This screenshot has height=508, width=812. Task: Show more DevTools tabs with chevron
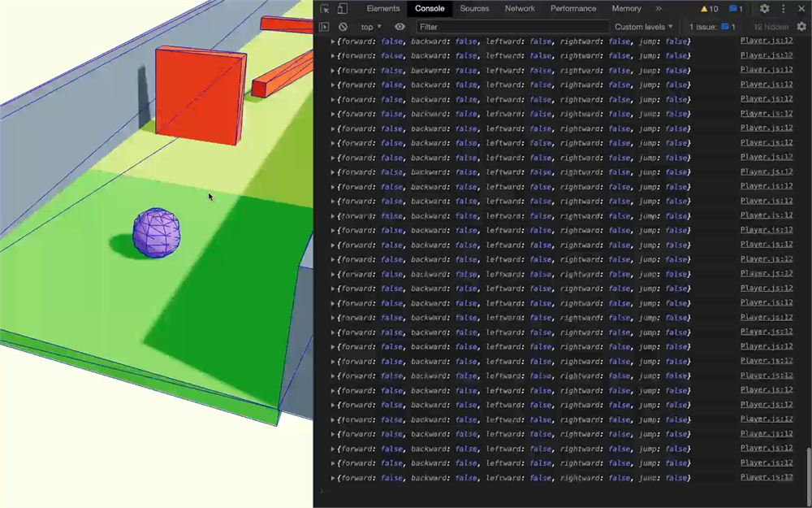659,8
